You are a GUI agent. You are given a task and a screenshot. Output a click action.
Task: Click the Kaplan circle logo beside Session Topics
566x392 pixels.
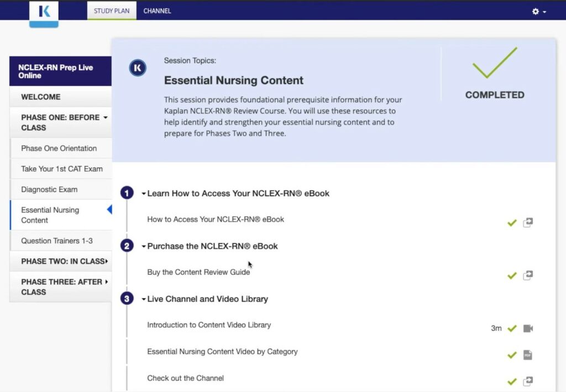pyautogui.click(x=138, y=68)
